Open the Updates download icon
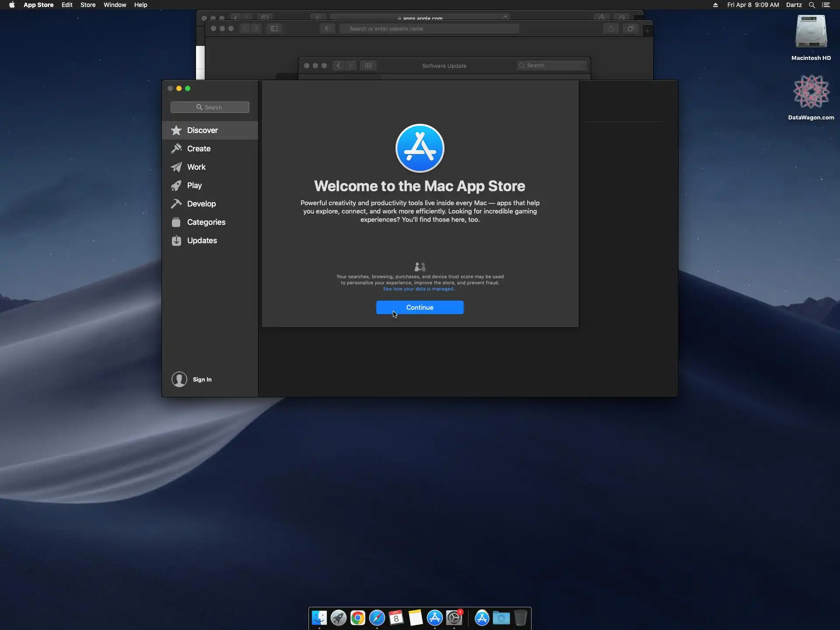This screenshot has height=630, width=840. [176, 241]
